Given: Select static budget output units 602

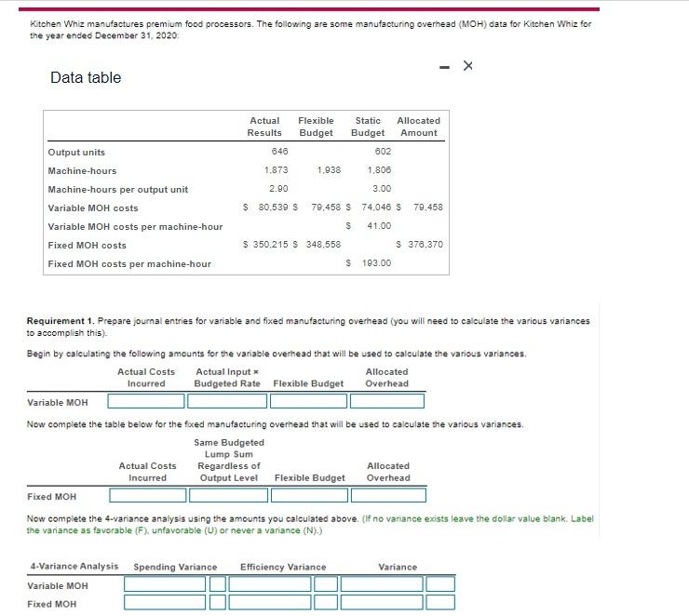Looking at the screenshot, I should coord(383,152).
